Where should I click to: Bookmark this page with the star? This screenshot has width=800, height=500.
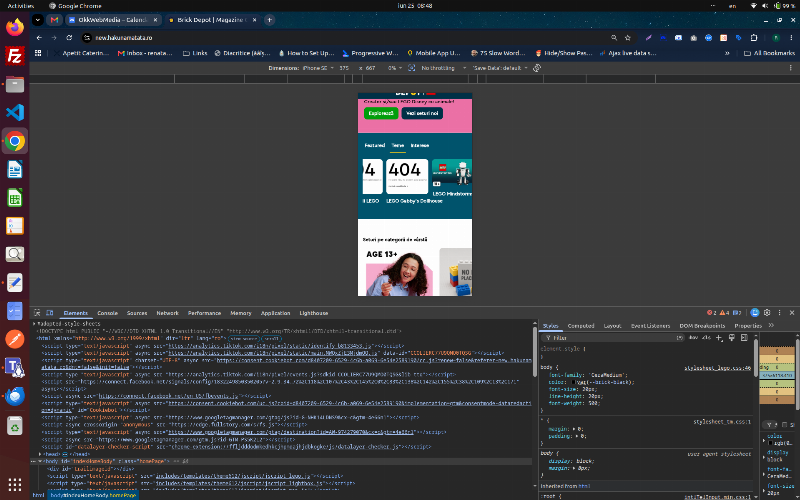coord(628,38)
